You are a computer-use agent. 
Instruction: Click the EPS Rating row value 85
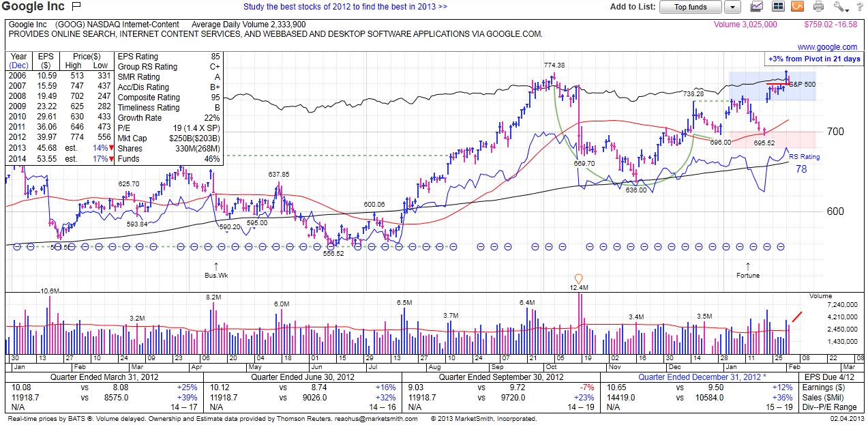tap(215, 57)
